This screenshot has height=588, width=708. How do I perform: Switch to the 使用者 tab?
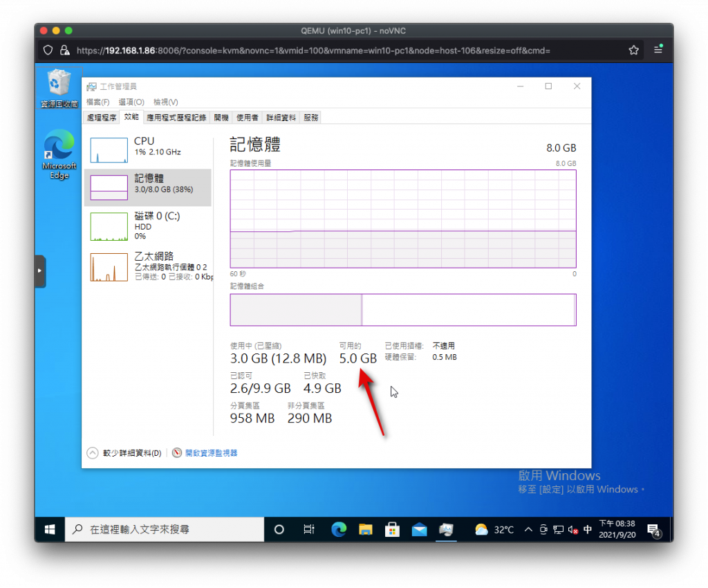[248, 118]
